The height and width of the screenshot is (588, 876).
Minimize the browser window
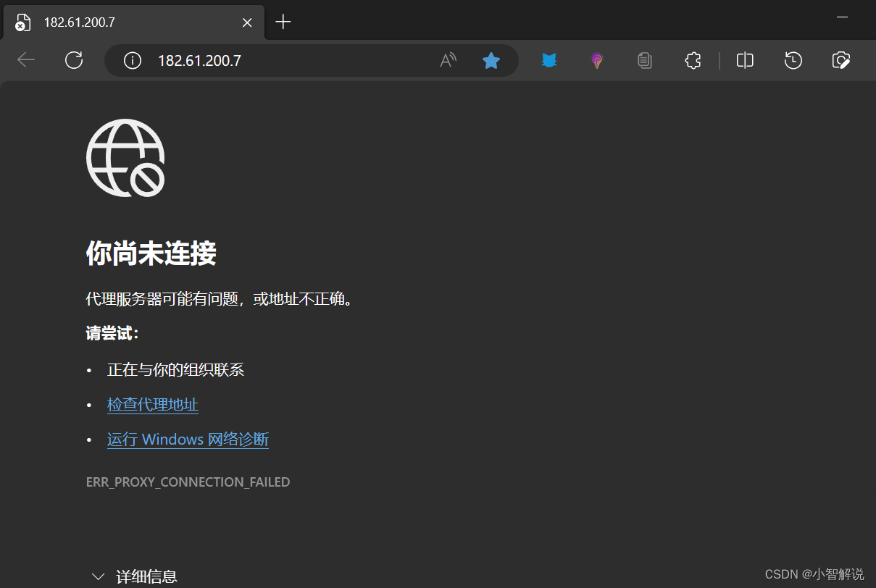pyautogui.click(x=842, y=15)
